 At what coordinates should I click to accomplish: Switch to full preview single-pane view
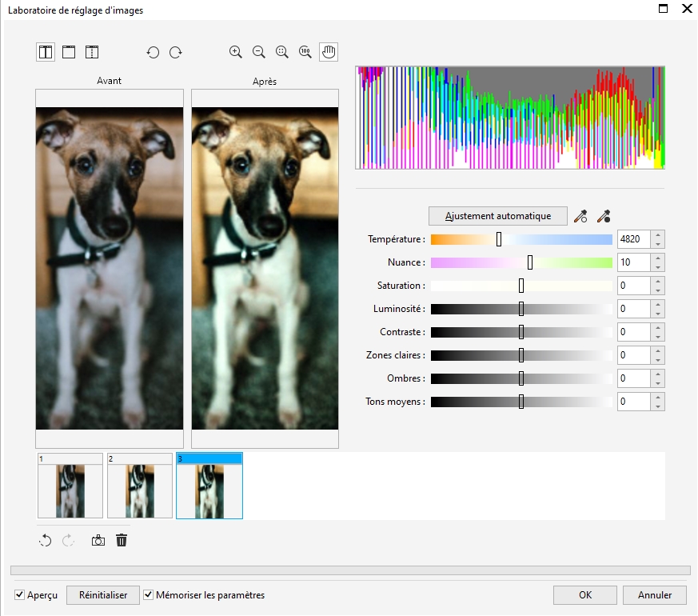point(69,52)
